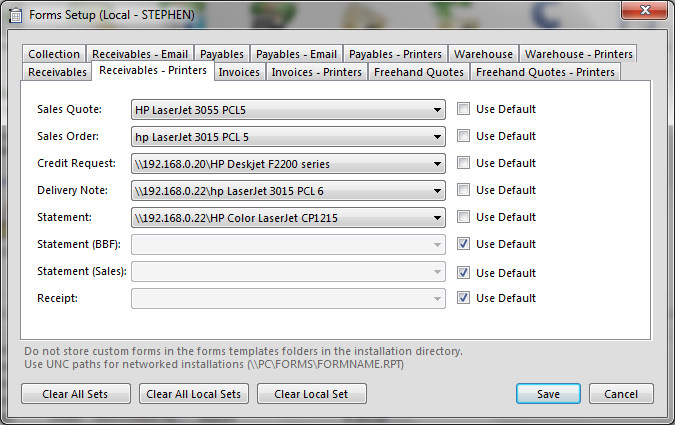The width and height of the screenshot is (675, 425).
Task: Enable Use Default for Sales Quote
Action: tap(464, 109)
